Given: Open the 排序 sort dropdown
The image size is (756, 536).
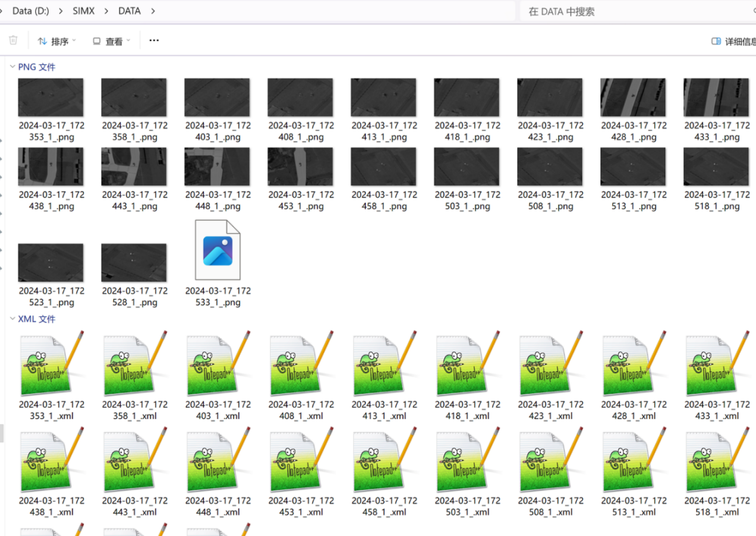Looking at the screenshot, I should pyautogui.click(x=57, y=41).
